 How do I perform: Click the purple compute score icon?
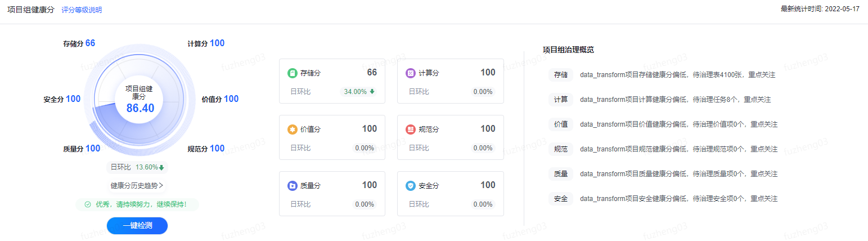pos(410,73)
